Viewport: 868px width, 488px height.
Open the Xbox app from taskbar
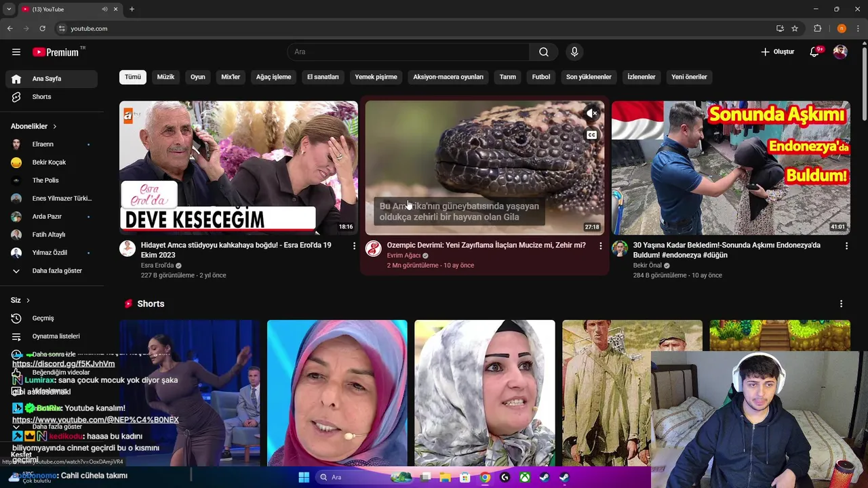click(x=525, y=477)
